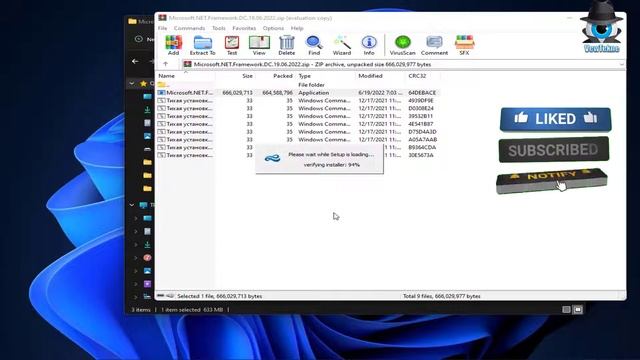Sort by Packed column header
The height and width of the screenshot is (360, 640).
276,76
